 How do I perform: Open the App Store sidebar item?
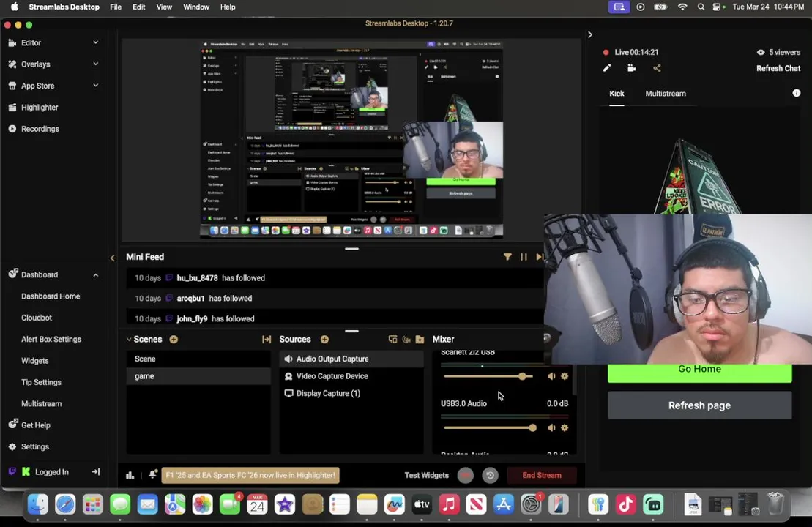[x=37, y=86]
